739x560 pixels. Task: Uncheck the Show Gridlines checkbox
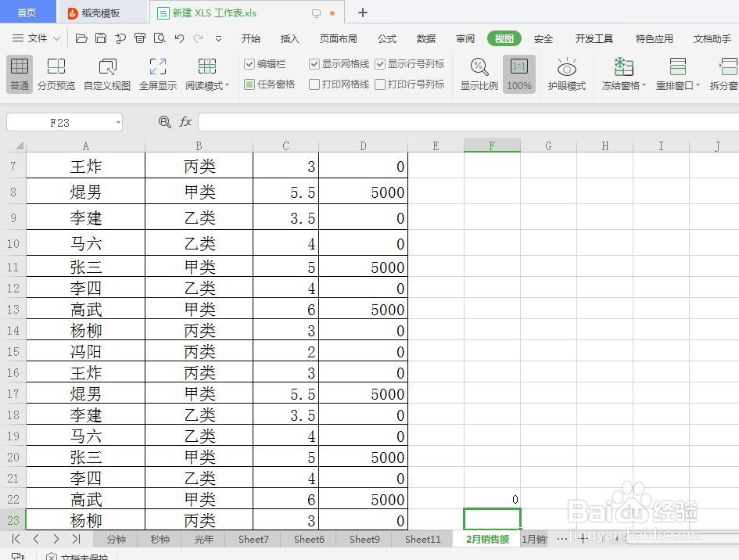(x=314, y=64)
